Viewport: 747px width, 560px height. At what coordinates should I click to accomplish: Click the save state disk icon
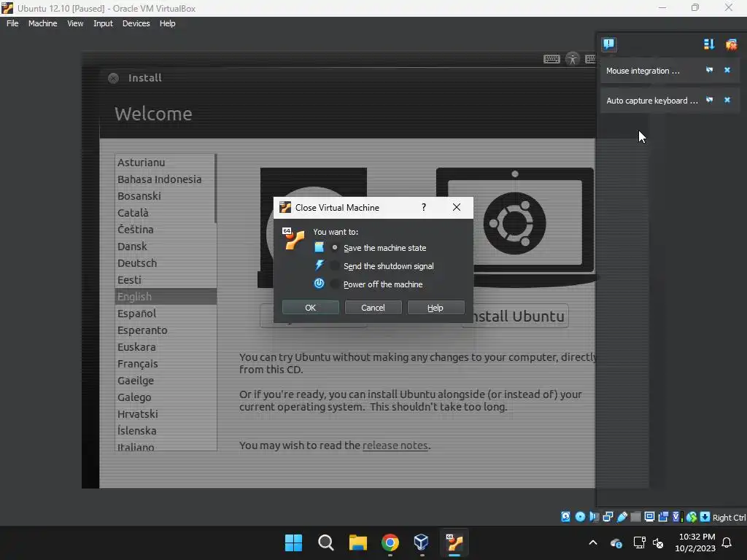[x=320, y=247]
